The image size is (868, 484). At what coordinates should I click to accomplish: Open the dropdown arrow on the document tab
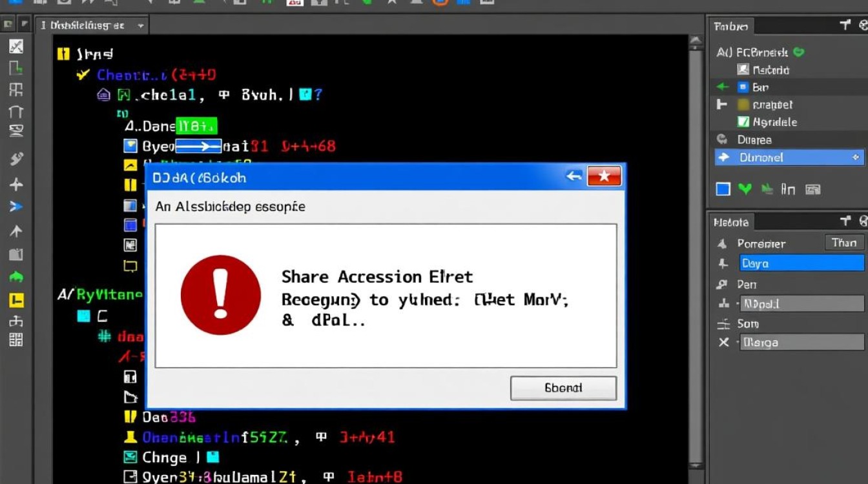pyautogui.click(x=140, y=26)
